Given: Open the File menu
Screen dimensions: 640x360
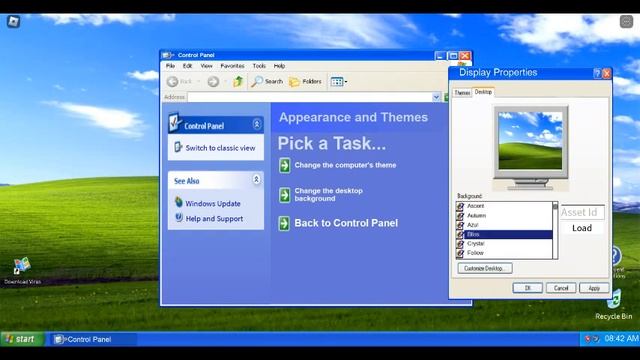Looking at the screenshot, I should coord(170,66).
